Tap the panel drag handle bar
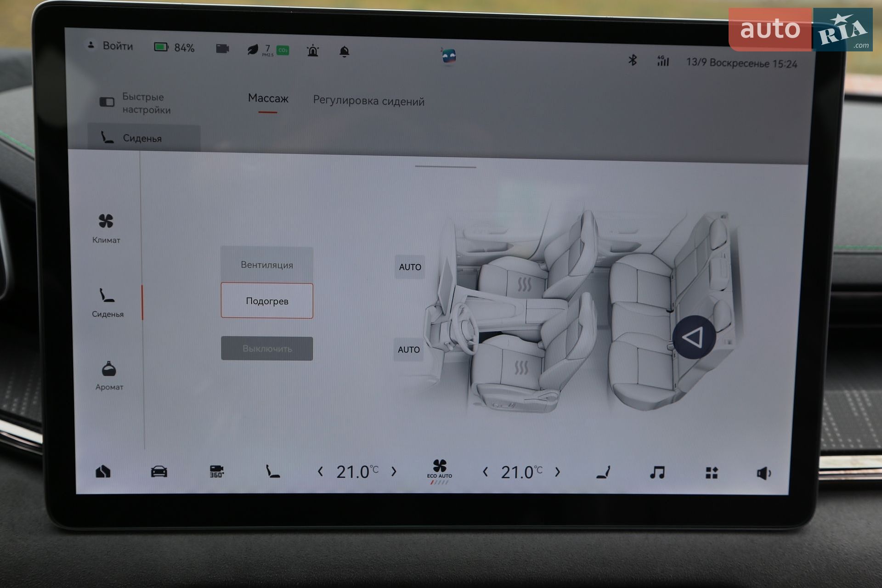 [x=446, y=167]
